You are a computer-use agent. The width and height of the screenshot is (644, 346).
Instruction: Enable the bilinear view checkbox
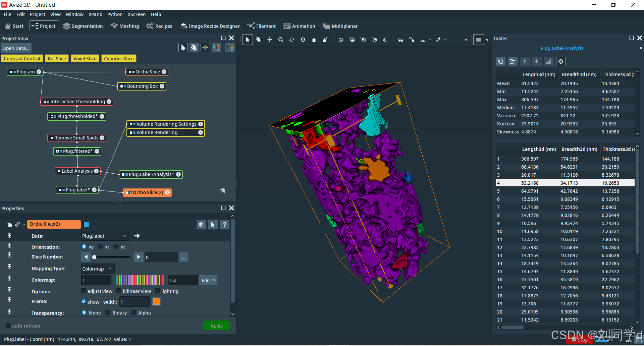(x=119, y=291)
